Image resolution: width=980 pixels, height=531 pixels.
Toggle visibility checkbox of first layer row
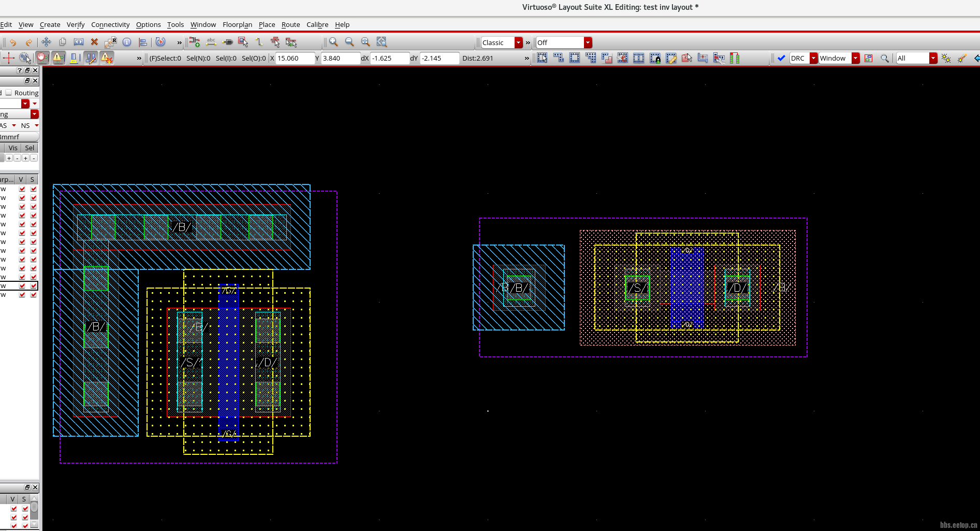pos(22,189)
